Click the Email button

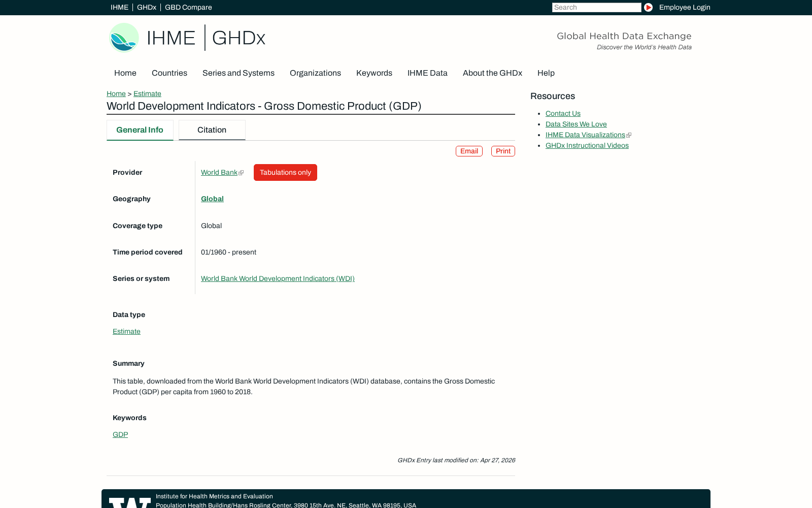point(469,151)
